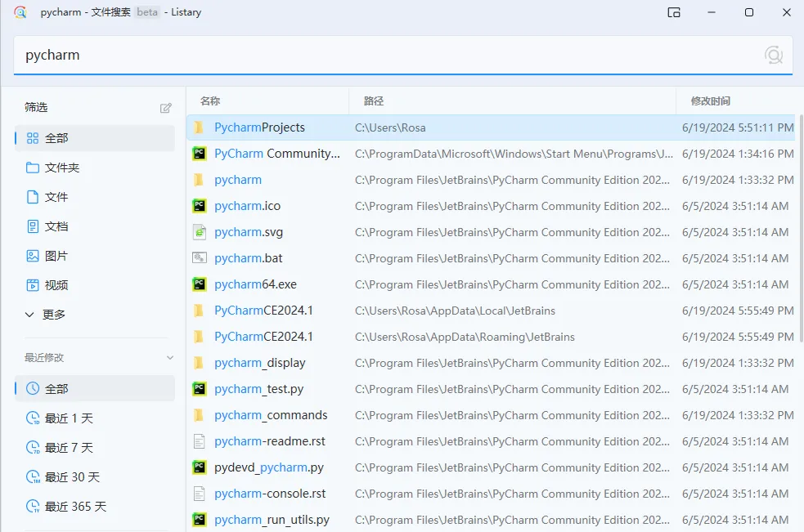Select the 最近 7 天 time filter
The height and width of the screenshot is (532, 804).
pyautogui.click(x=95, y=448)
